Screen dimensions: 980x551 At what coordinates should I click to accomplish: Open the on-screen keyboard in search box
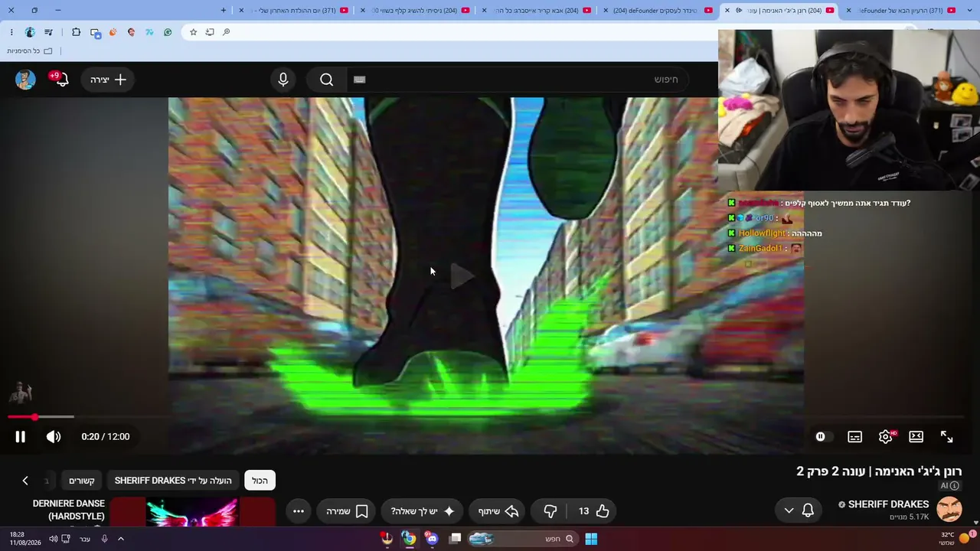point(360,80)
